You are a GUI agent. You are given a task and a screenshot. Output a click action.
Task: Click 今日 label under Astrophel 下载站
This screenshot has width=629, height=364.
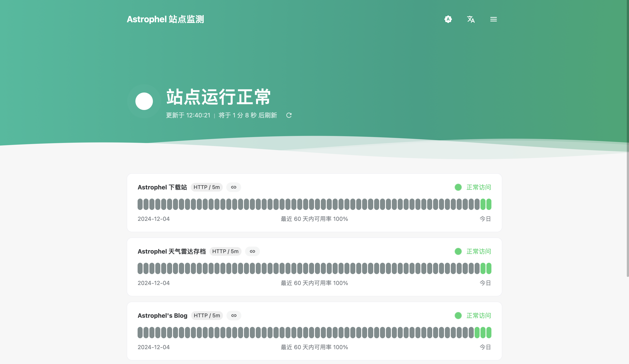point(485,219)
